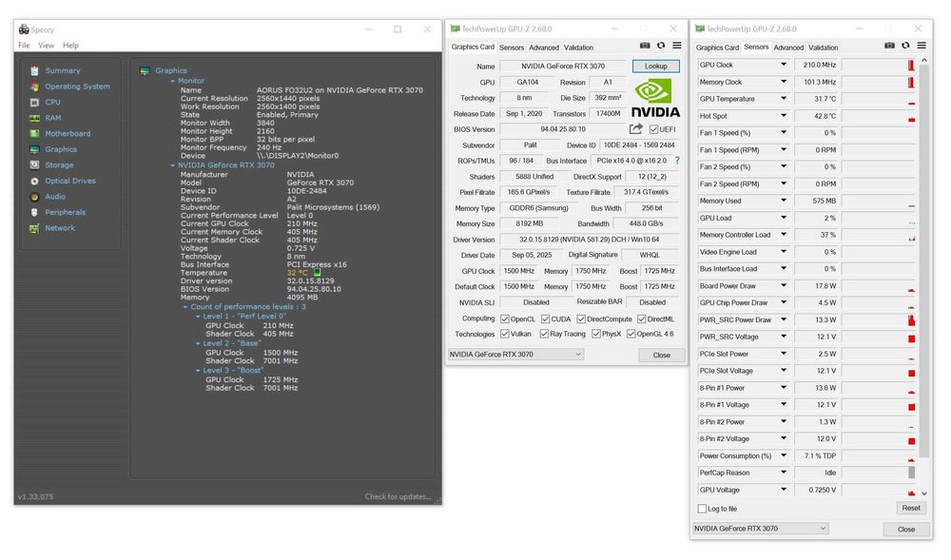Click screenshot camera icon in GPU-Z Sensors window
The height and width of the screenshot is (560, 951).
coord(889,46)
